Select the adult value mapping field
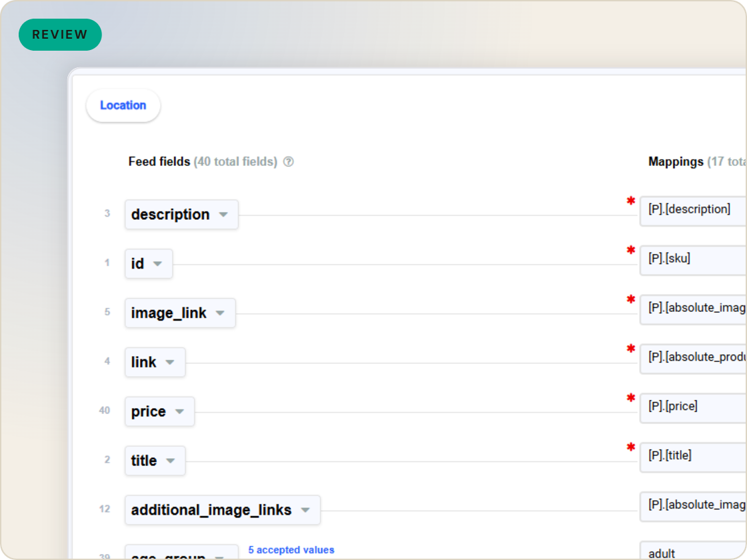The image size is (747, 560). [x=693, y=551]
